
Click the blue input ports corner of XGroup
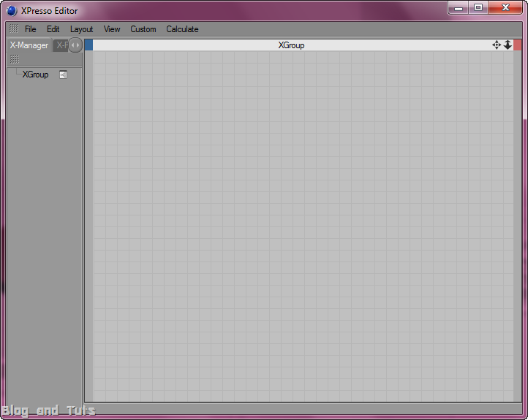pos(89,45)
